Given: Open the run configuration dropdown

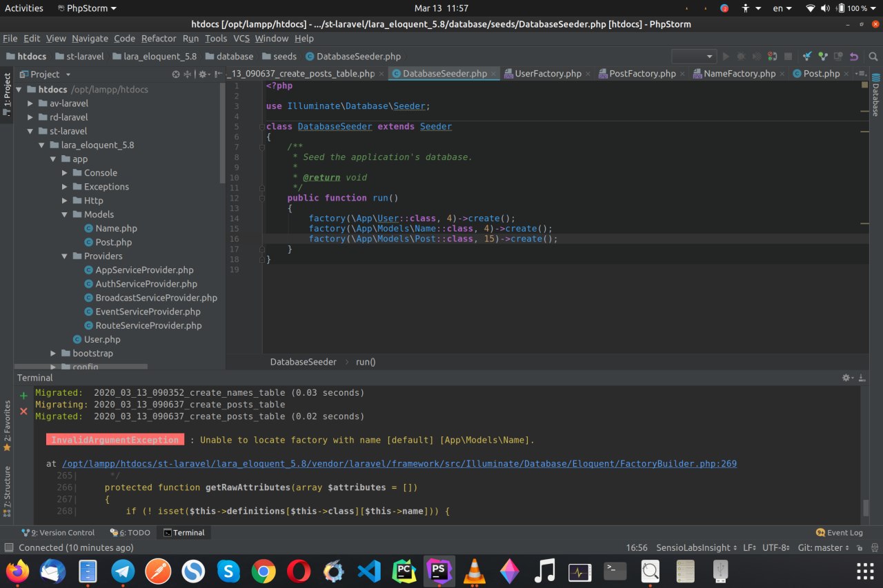Looking at the screenshot, I should [694, 57].
